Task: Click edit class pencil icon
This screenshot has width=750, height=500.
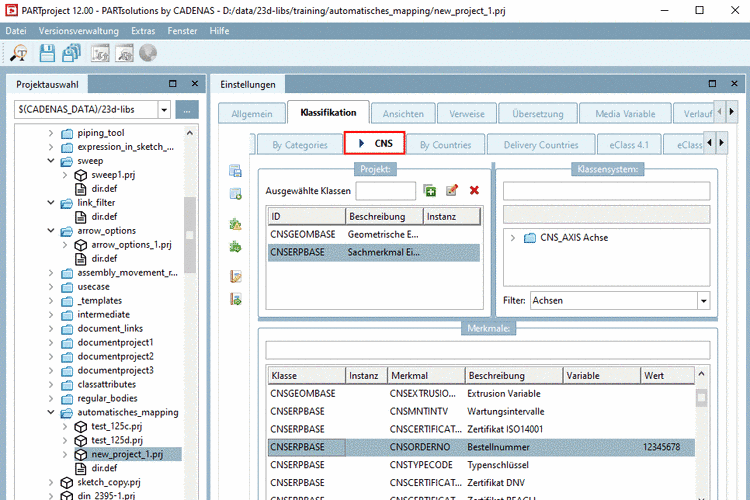Action: click(452, 190)
